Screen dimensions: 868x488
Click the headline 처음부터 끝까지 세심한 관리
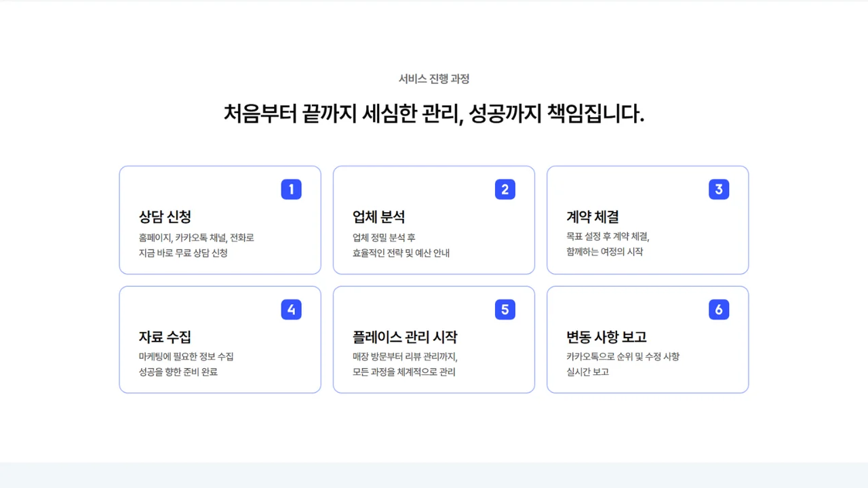[x=342, y=113]
